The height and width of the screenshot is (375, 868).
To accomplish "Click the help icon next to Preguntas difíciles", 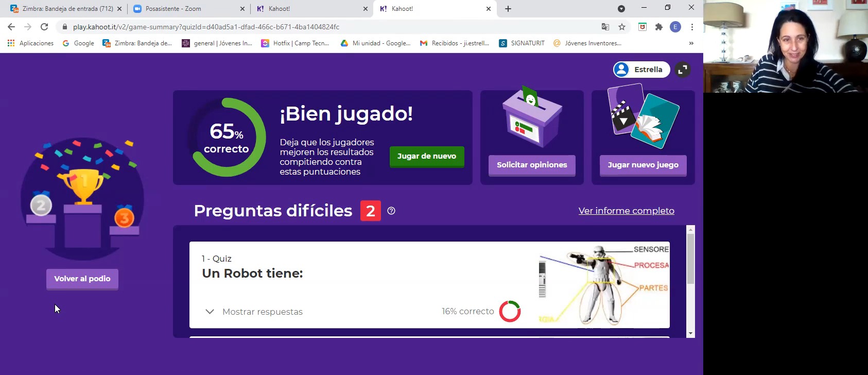I will point(391,211).
